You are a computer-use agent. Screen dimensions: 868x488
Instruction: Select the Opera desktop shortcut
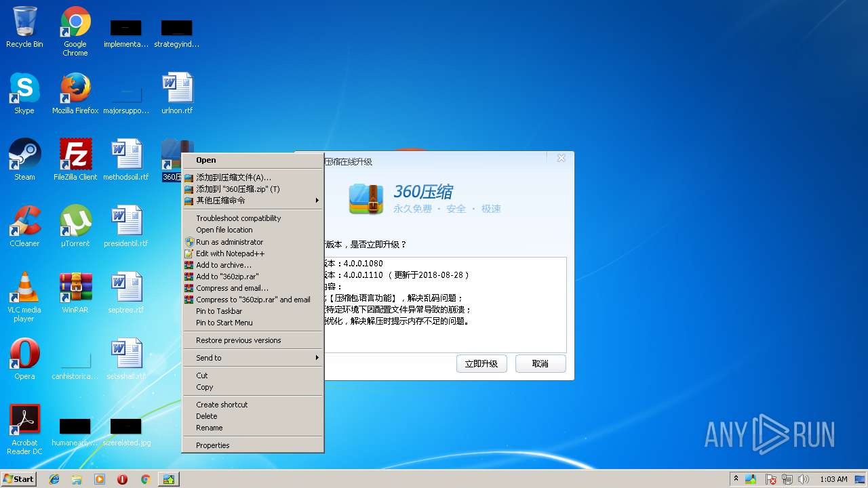tap(24, 360)
